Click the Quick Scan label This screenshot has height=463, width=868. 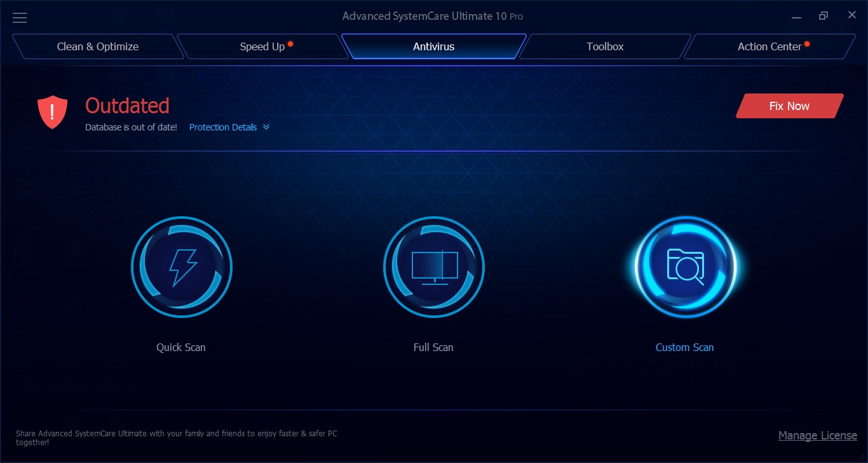181,347
